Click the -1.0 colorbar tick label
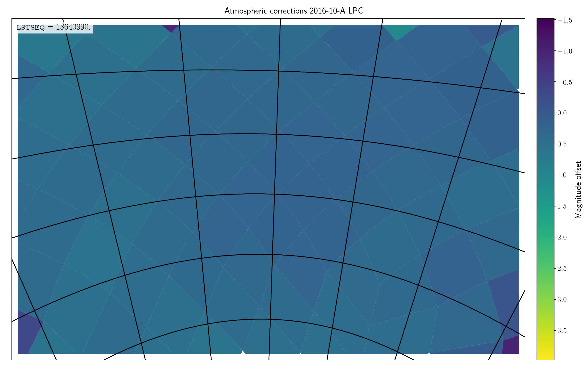This screenshot has width=588, height=367. [x=565, y=51]
